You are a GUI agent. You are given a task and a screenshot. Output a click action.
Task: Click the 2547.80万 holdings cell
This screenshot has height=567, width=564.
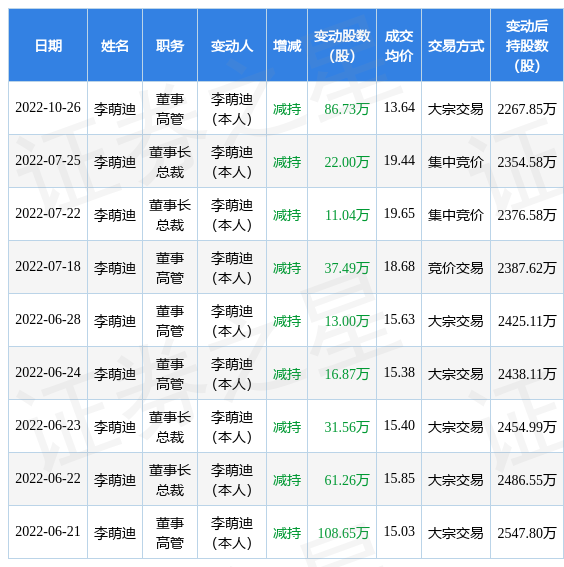click(527, 533)
